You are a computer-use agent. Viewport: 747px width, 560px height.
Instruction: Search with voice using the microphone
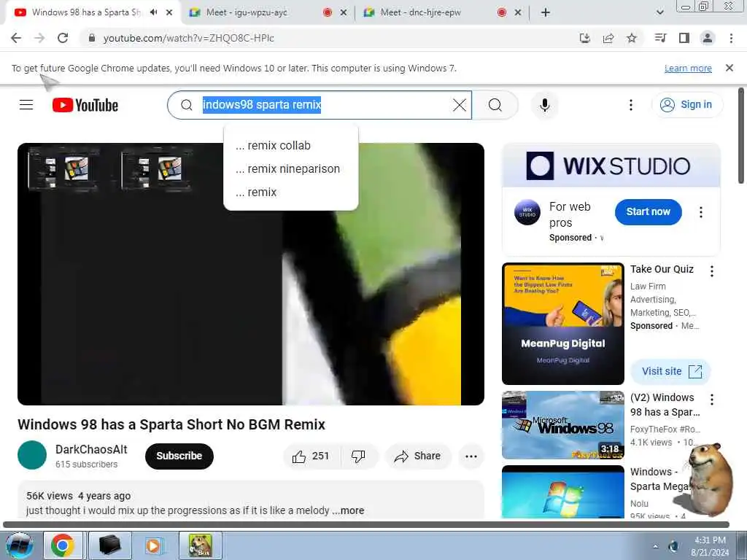(544, 105)
